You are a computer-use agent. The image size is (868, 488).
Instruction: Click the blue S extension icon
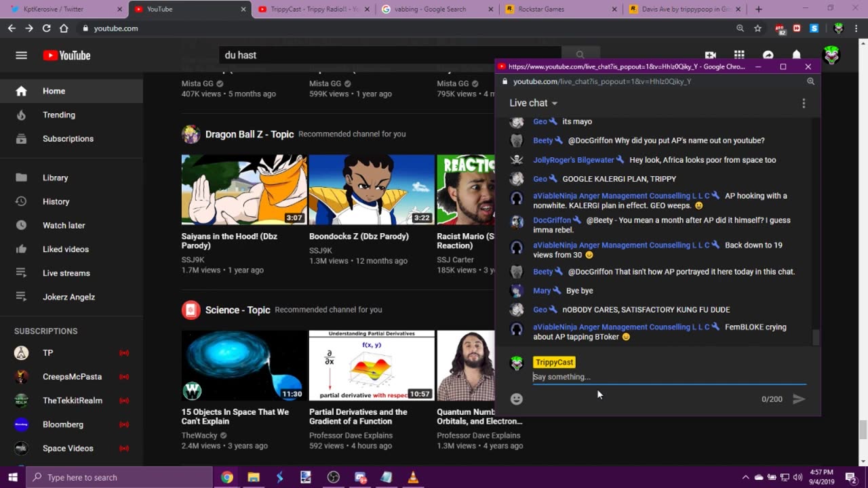click(814, 28)
